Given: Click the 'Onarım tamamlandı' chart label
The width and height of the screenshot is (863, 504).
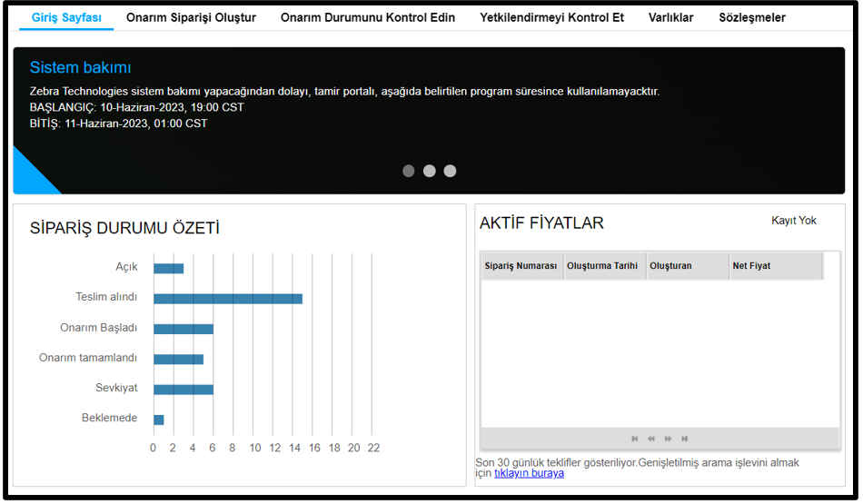Looking at the screenshot, I should click(x=88, y=358).
